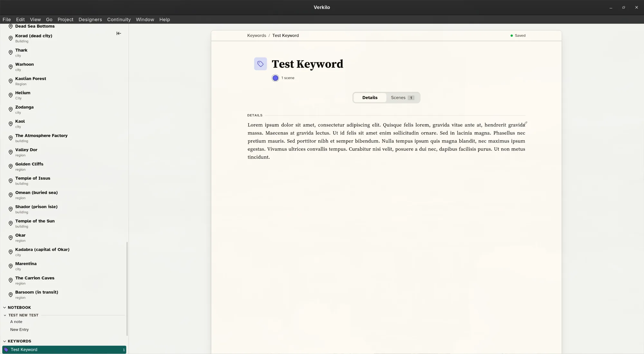Select the Okar location name

pyautogui.click(x=20, y=235)
